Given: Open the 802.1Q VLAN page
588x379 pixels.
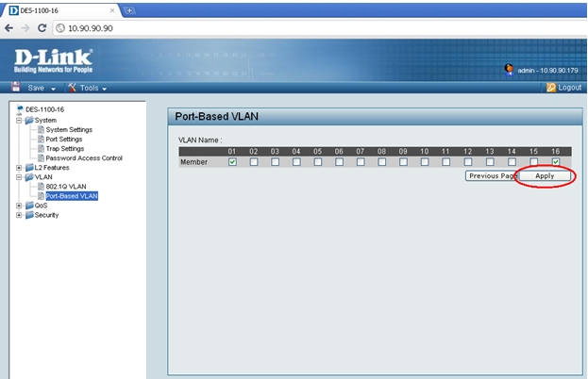Looking at the screenshot, I should coord(65,187).
